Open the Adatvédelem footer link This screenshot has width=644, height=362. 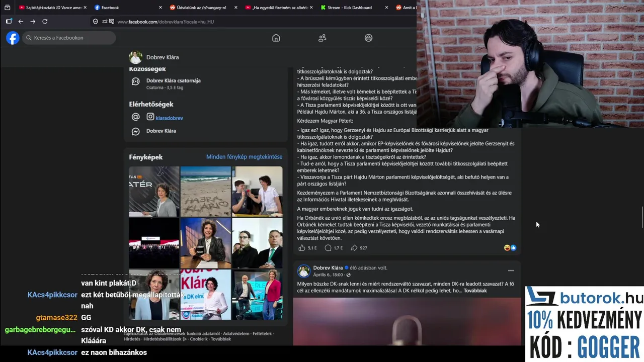pyautogui.click(x=235, y=333)
